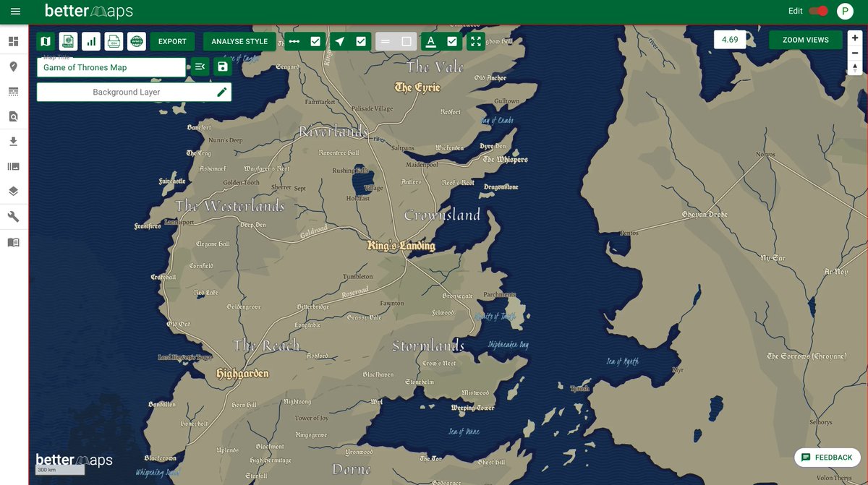
Task: Click the Background Layer bar
Action: [134, 92]
